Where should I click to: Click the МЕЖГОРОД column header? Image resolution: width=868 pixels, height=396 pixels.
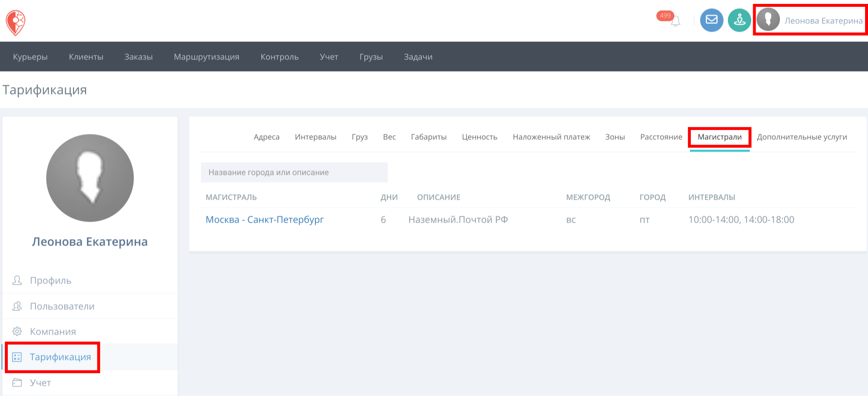pyautogui.click(x=588, y=197)
